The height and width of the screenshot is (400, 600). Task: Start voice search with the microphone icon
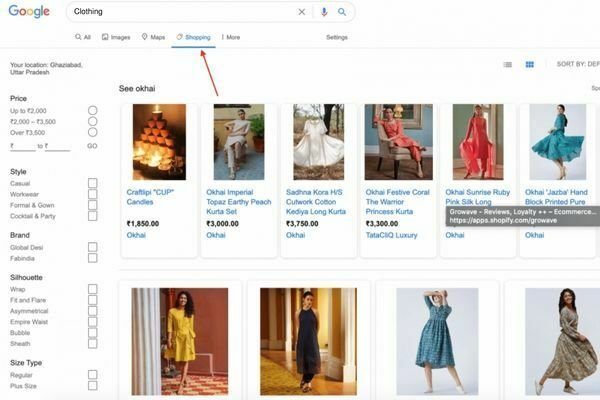click(324, 12)
